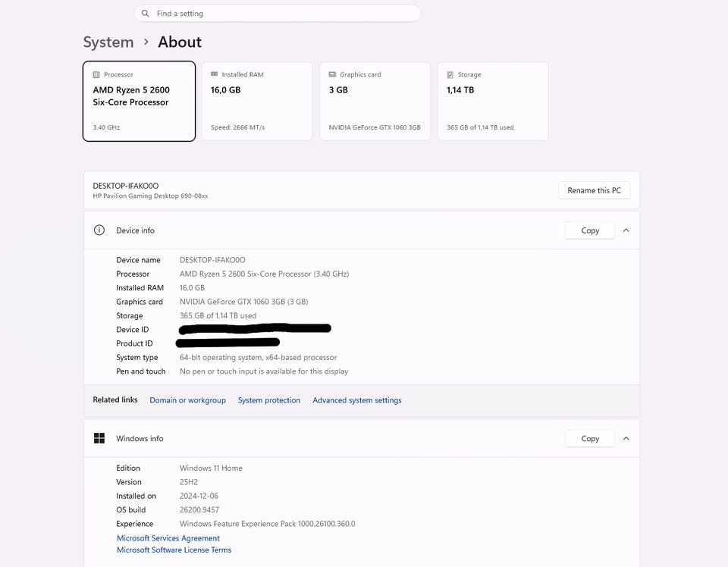Open Microsoft Software License Terms link
The image size is (728, 567).
coord(174,550)
